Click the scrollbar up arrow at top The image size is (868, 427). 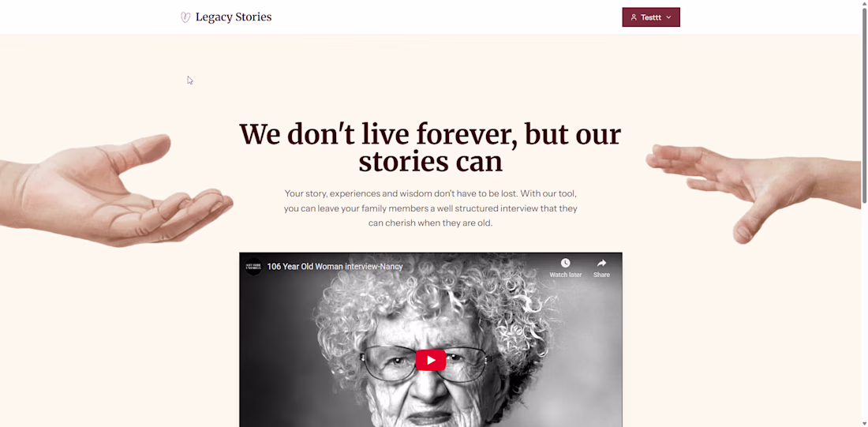[x=864, y=4]
